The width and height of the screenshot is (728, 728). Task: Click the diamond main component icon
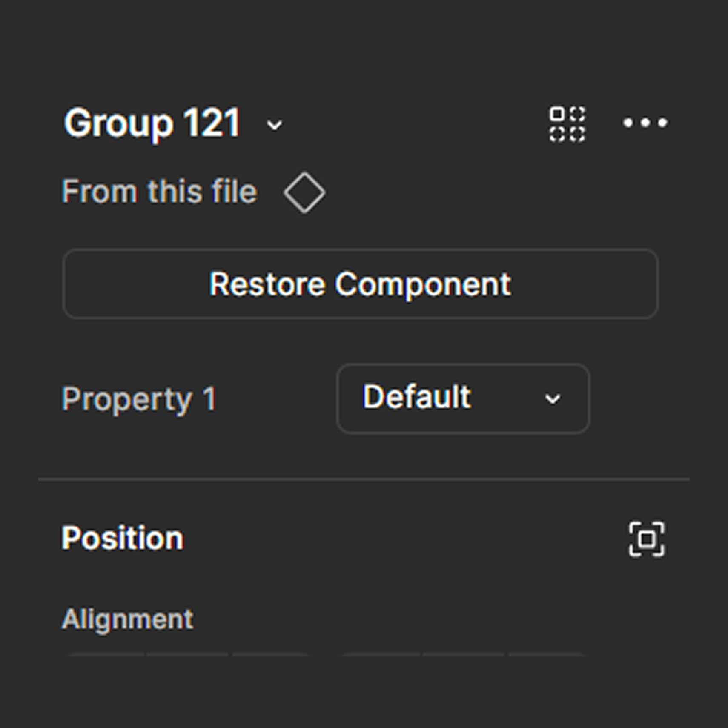pyautogui.click(x=304, y=192)
